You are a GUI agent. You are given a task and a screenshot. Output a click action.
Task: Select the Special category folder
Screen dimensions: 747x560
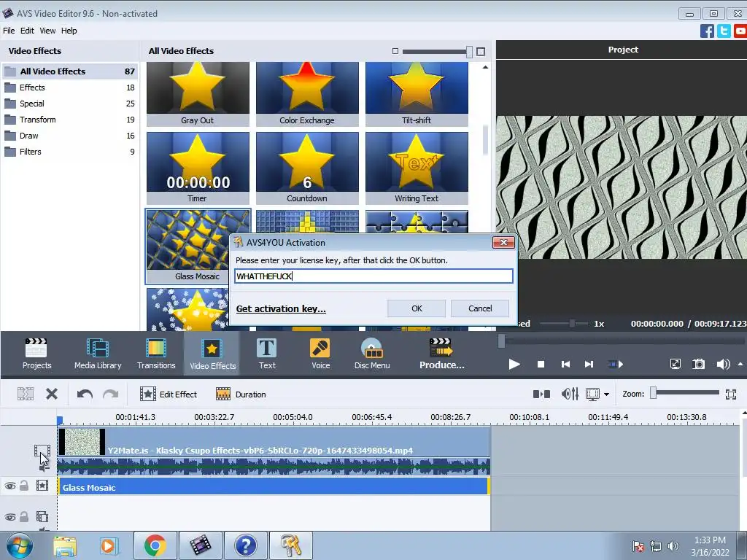tap(70, 104)
